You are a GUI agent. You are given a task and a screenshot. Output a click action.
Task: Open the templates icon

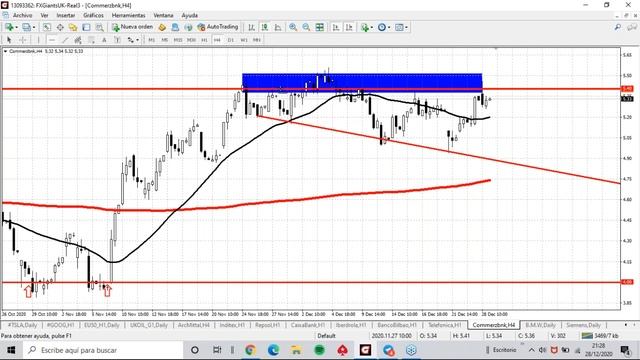point(399,27)
